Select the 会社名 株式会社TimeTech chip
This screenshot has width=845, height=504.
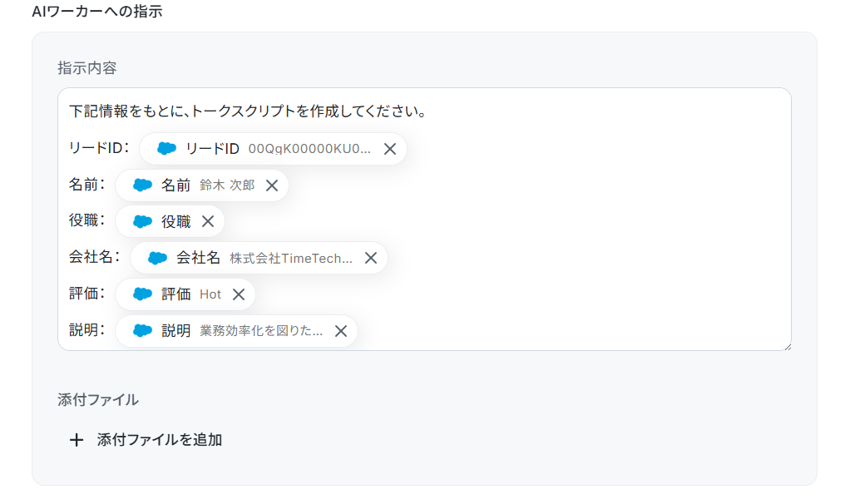pos(259,258)
